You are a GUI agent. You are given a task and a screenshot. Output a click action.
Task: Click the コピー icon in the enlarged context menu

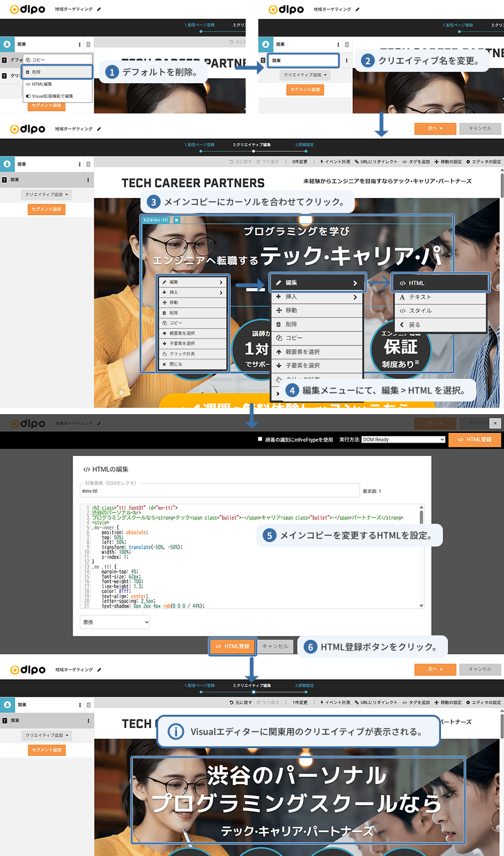[278, 338]
